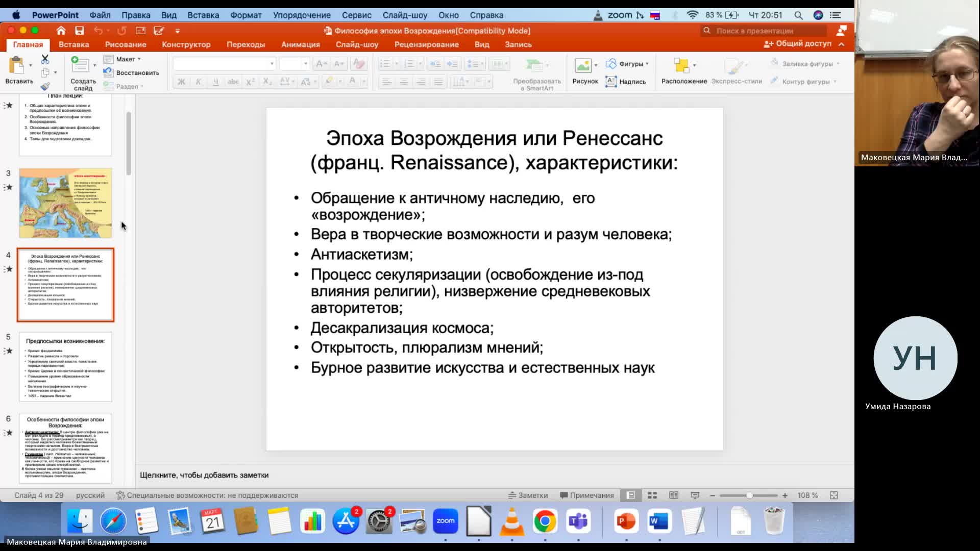The height and width of the screenshot is (551, 980).
Task: Click the normal view icon in status bar
Action: [631, 495]
